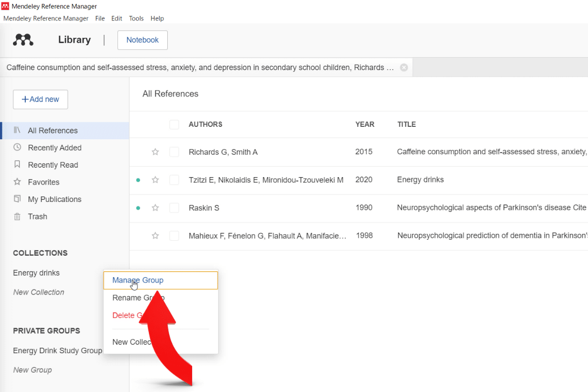Create a New Group in sidebar
Screen dimensions: 588x392
[33, 370]
